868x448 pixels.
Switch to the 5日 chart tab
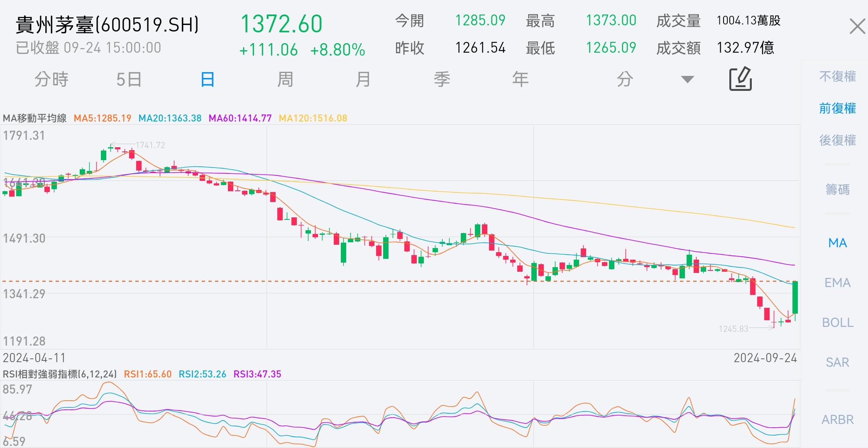coord(129,79)
